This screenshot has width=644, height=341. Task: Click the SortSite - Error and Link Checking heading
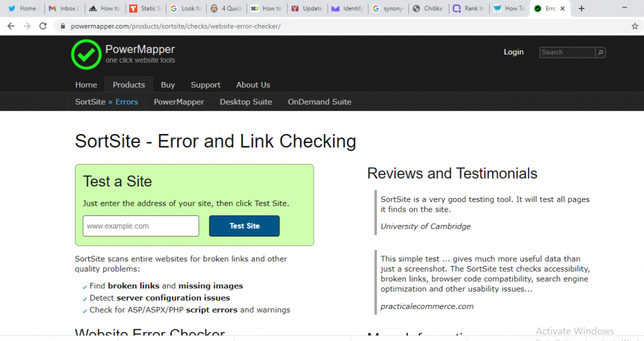coord(215,141)
